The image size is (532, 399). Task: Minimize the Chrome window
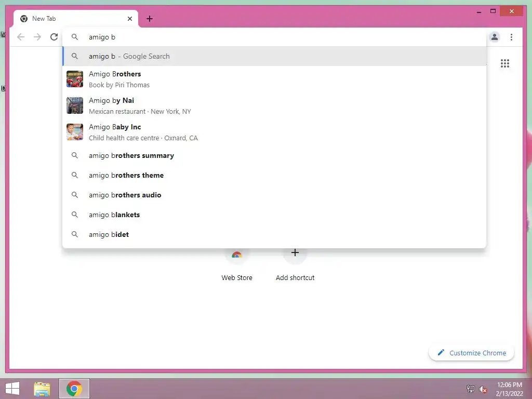(x=478, y=11)
